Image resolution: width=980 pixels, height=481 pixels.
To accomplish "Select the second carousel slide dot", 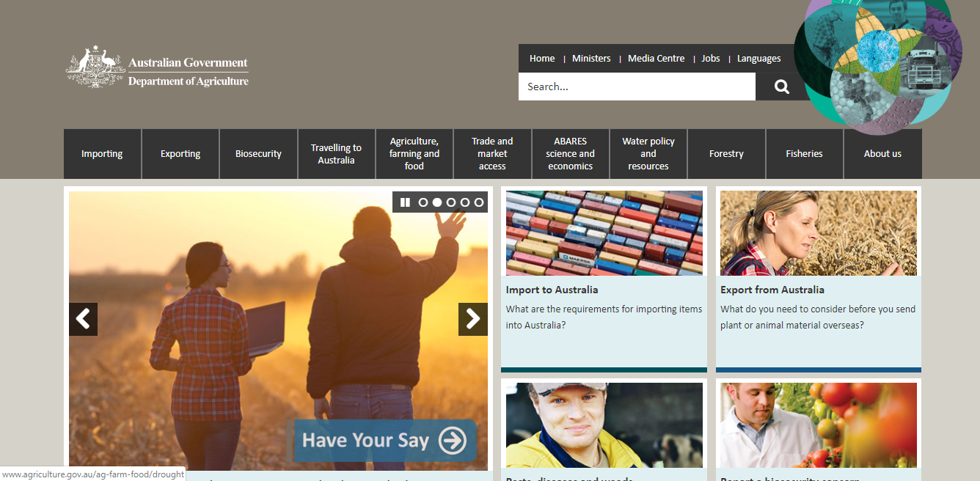I will 437,202.
